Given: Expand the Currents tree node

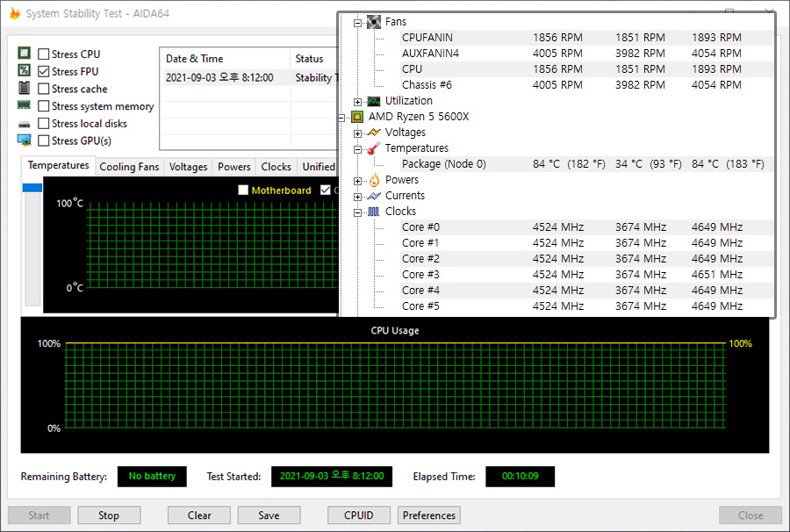Looking at the screenshot, I should [x=358, y=197].
